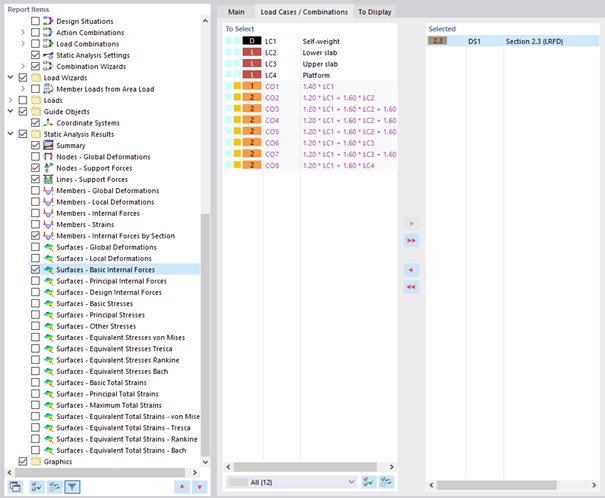605x498 pixels.
Task: Uncheck Static Analysis Settings checkbox
Action: coord(35,55)
